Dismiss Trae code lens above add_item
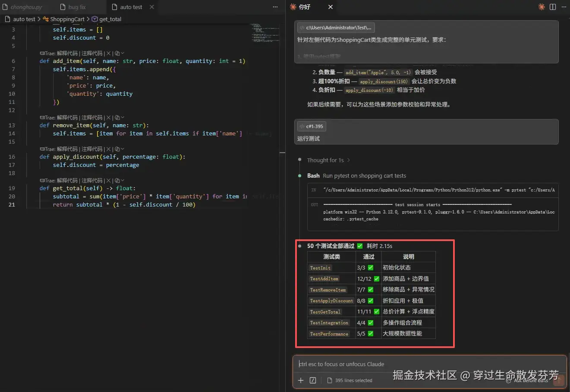Viewport: 570px width, 392px height. tap(109, 53)
